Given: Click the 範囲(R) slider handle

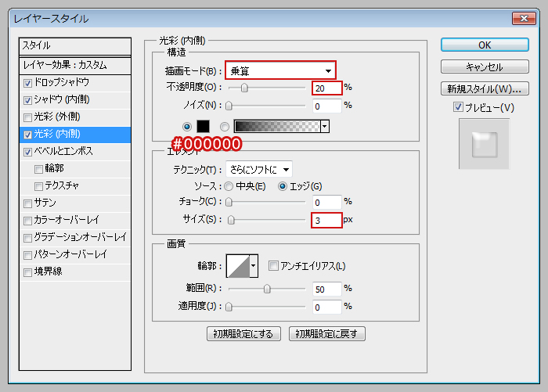Looking at the screenshot, I should pos(267,289).
